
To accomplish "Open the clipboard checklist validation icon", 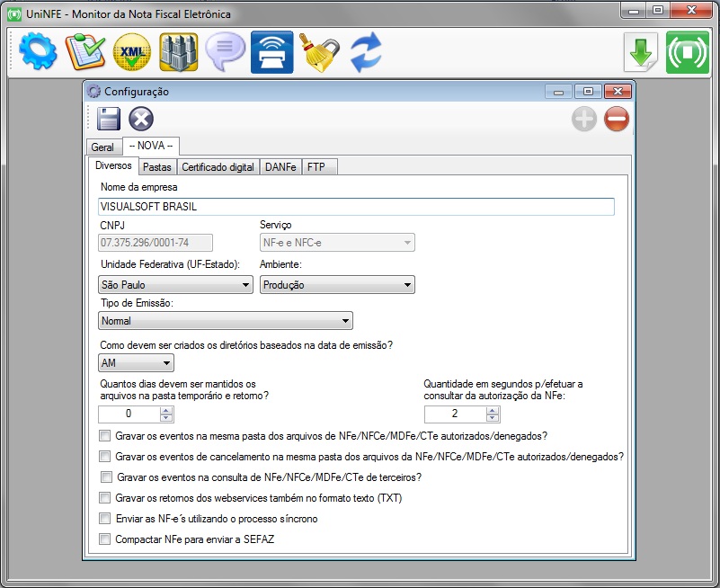I will point(85,51).
